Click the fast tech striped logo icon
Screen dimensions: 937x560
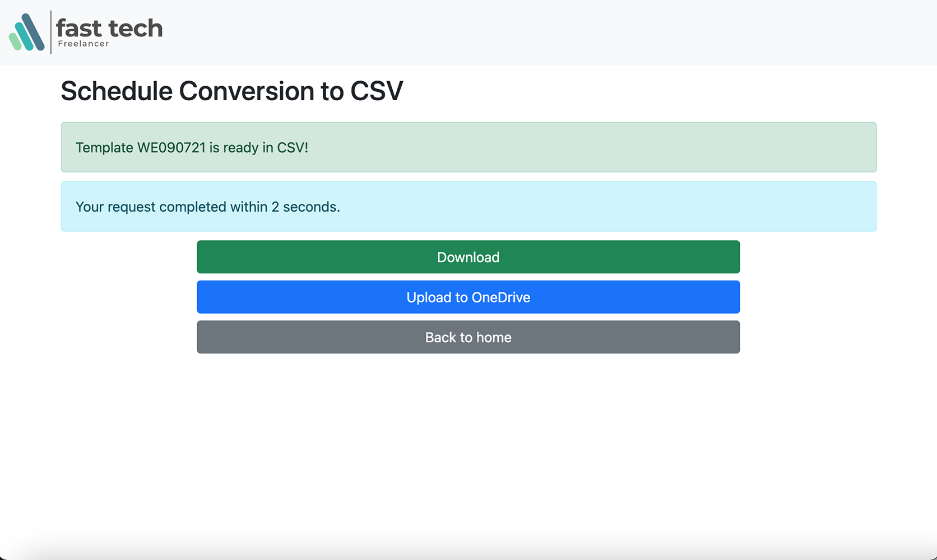[26, 32]
